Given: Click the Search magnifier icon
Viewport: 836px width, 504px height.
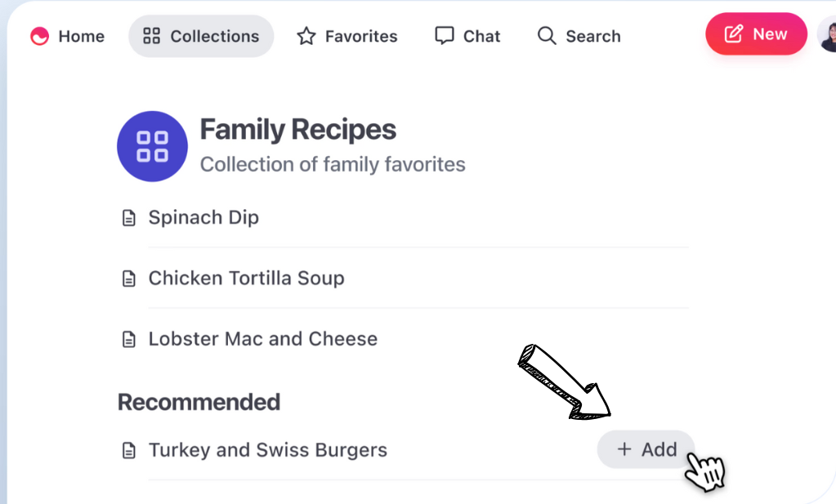Looking at the screenshot, I should 547,36.
